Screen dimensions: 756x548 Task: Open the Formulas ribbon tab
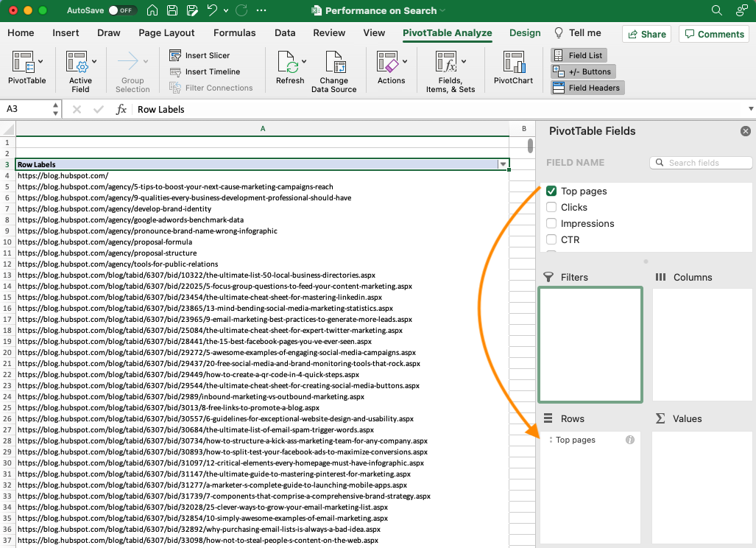click(234, 32)
